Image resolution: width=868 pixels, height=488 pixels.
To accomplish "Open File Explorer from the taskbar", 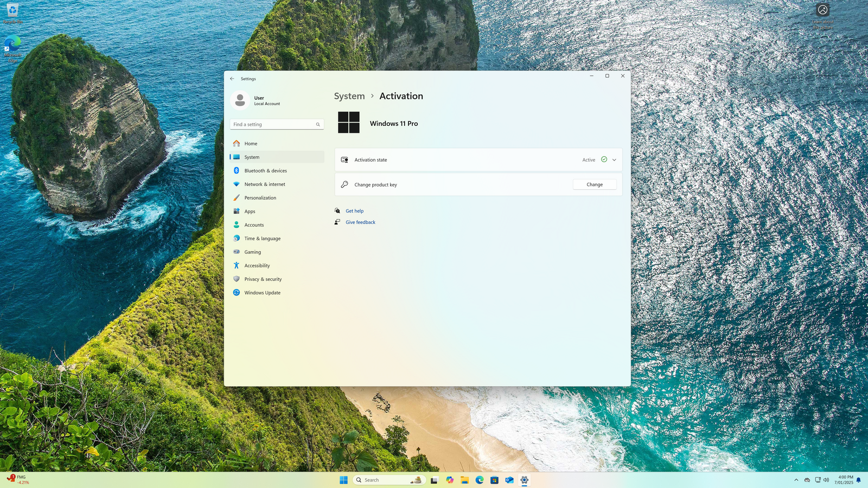I will pyautogui.click(x=464, y=480).
